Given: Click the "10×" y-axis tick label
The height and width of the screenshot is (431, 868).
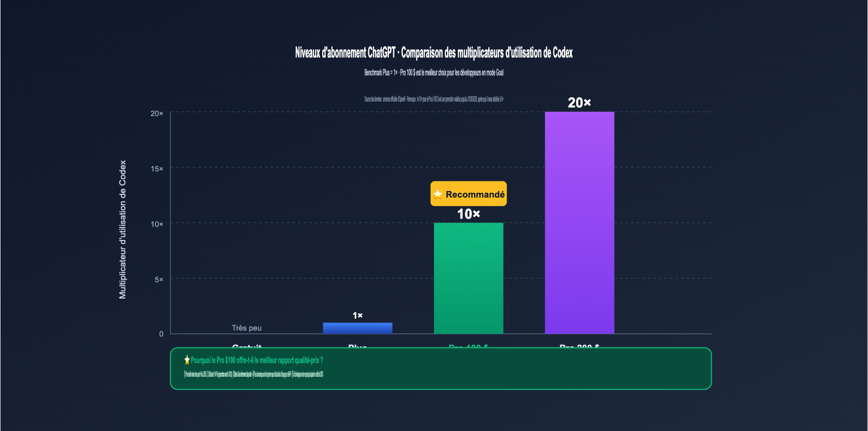Looking at the screenshot, I should (x=157, y=224).
